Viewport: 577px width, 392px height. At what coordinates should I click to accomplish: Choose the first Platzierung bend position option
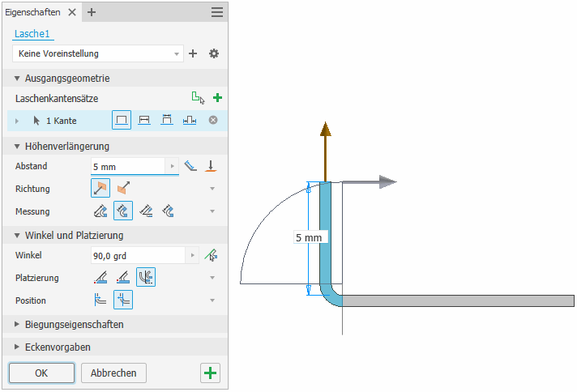point(100,278)
